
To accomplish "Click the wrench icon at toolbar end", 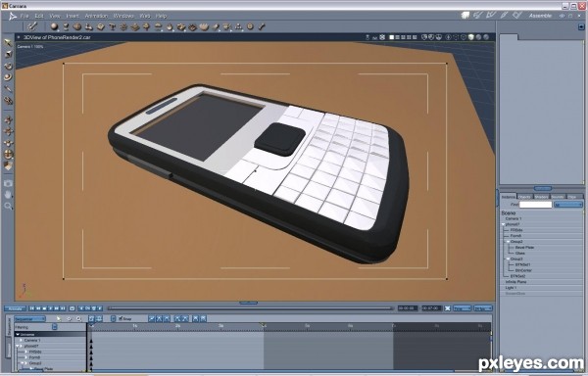I will click(262, 26).
